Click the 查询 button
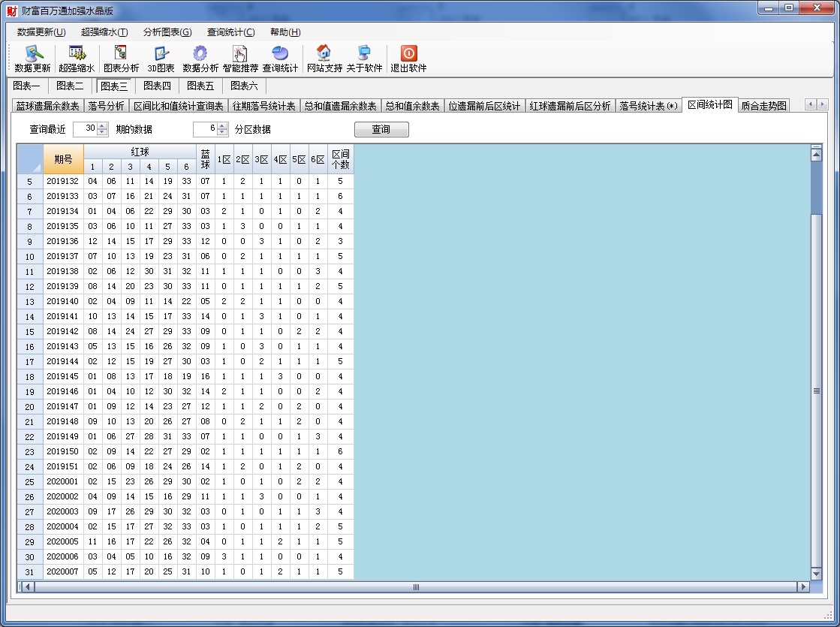840x627 pixels. click(381, 129)
